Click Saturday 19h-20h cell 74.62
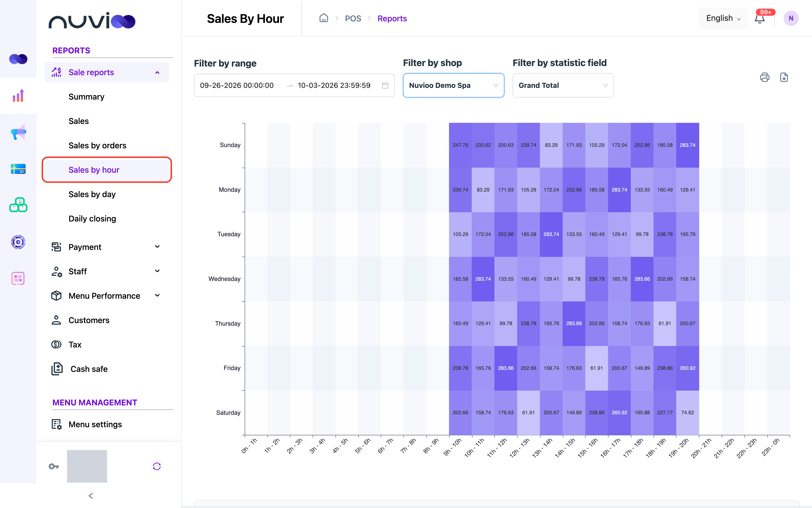 tap(687, 412)
